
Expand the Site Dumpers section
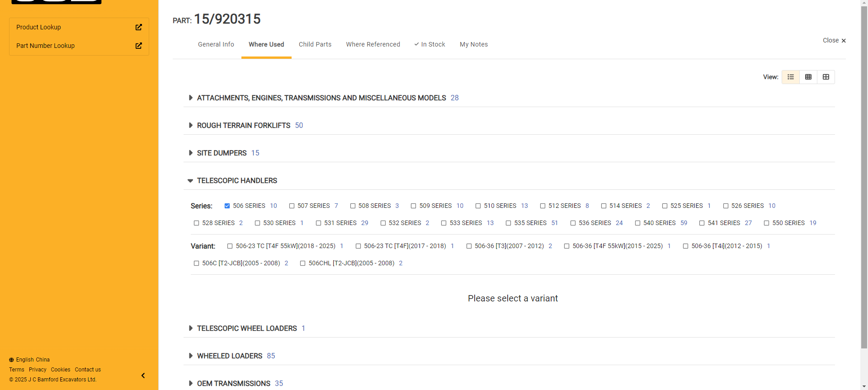click(190, 153)
